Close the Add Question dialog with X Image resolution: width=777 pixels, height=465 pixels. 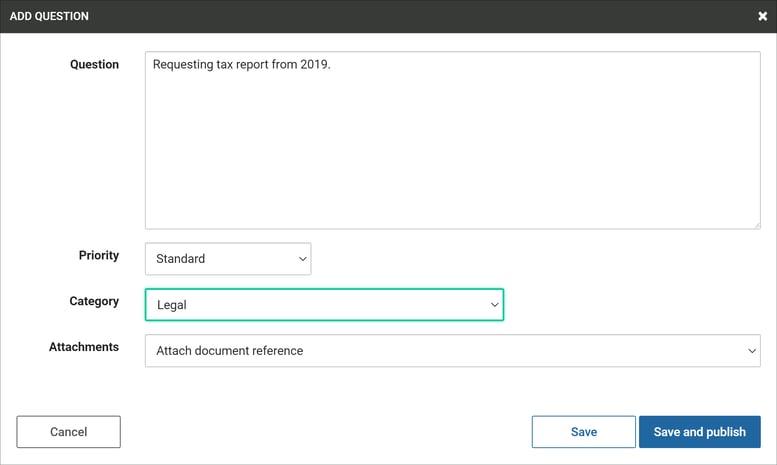pos(762,17)
